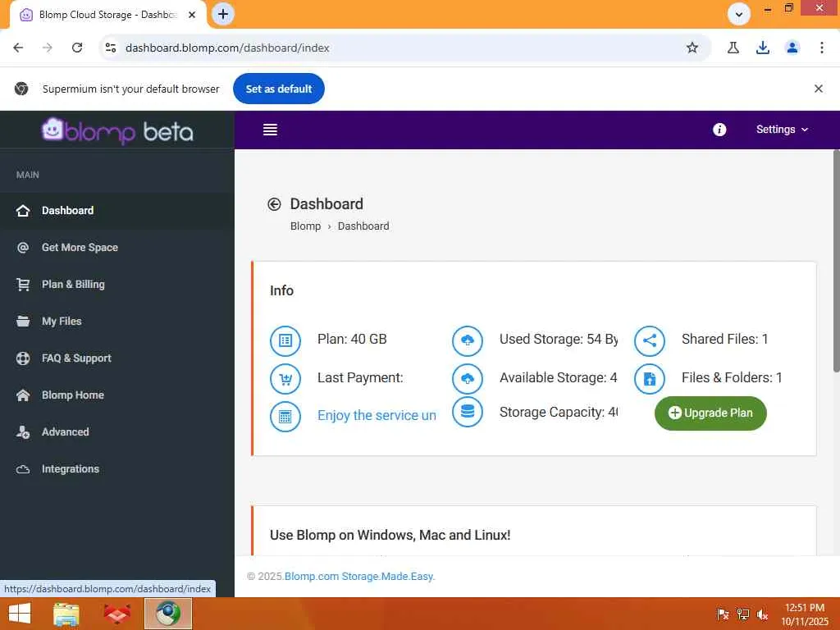The image size is (840, 630).
Task: Click the muted volume tray icon
Action: (762, 614)
